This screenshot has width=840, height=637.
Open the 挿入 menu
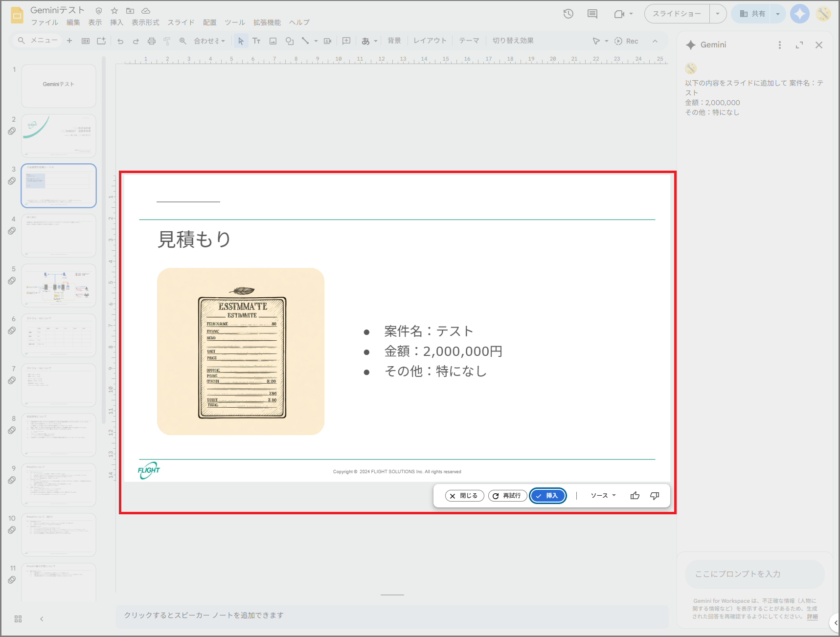116,22
